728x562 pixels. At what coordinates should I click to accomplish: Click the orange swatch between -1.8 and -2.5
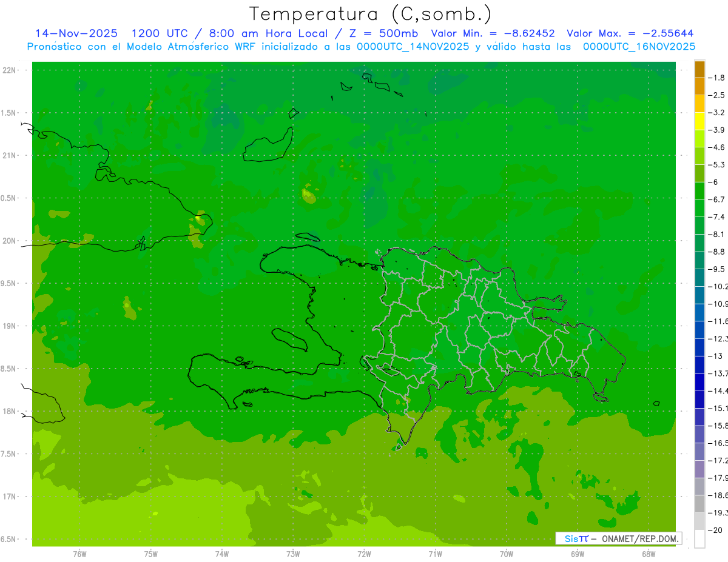[699, 86]
